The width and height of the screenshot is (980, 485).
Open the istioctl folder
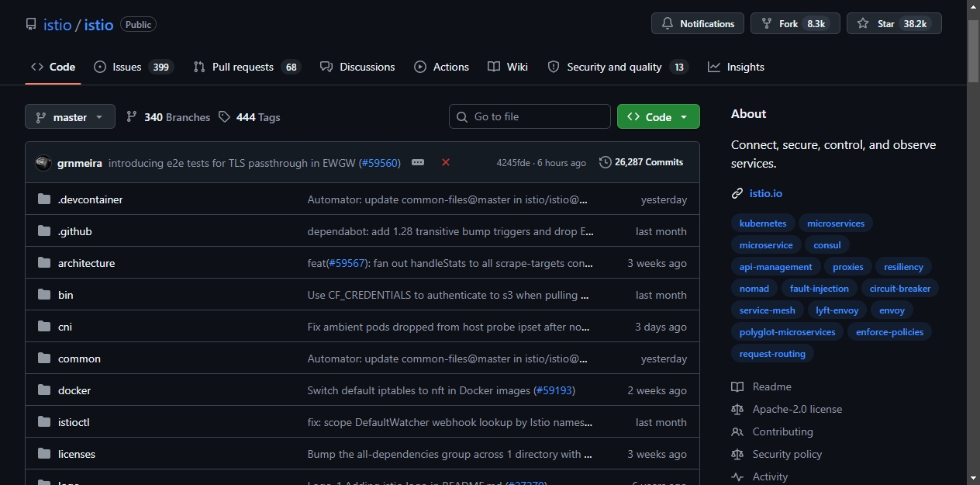pyautogui.click(x=74, y=422)
